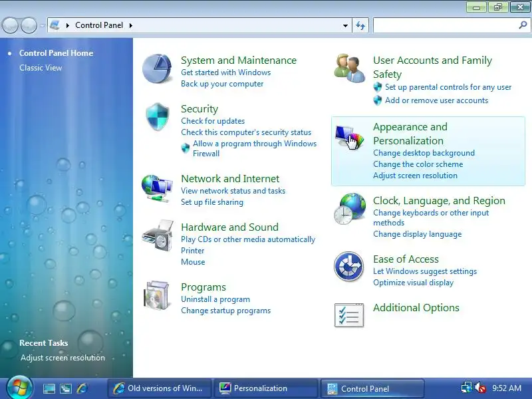Click View network status and tasks
The width and height of the screenshot is (532, 399).
point(233,191)
